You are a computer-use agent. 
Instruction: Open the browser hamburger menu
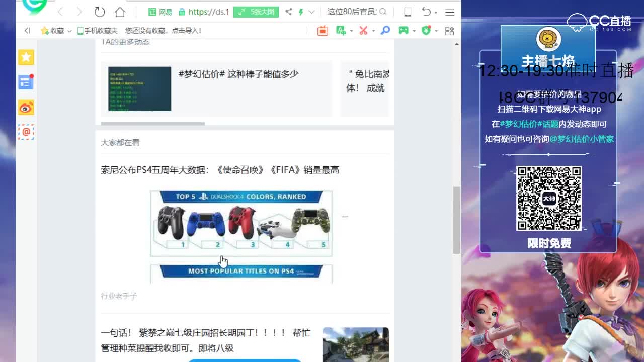[450, 12]
